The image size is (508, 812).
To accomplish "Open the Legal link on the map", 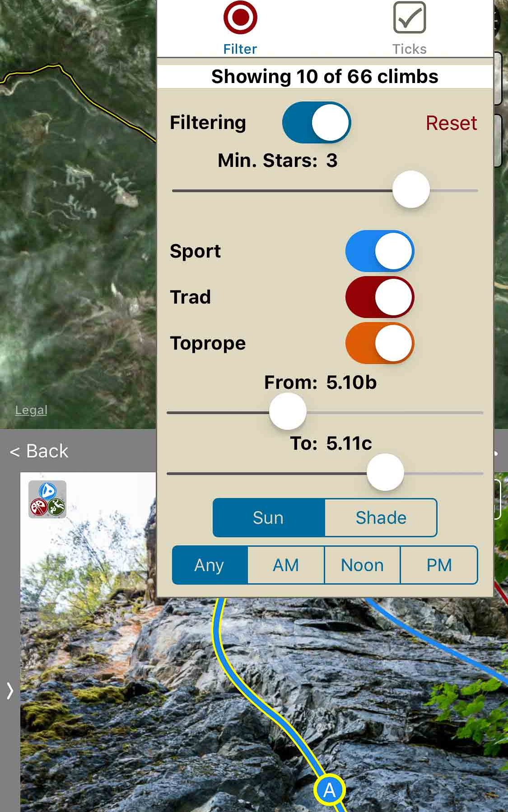I will (31, 410).
